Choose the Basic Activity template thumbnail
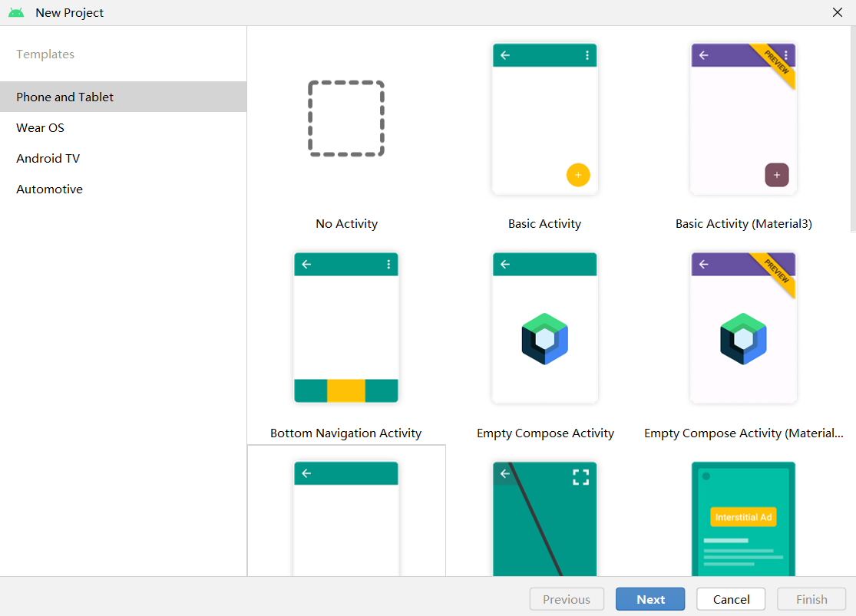The height and width of the screenshot is (616, 856). click(x=545, y=119)
